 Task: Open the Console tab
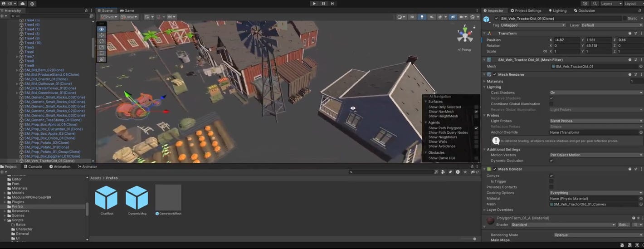[x=33, y=166]
